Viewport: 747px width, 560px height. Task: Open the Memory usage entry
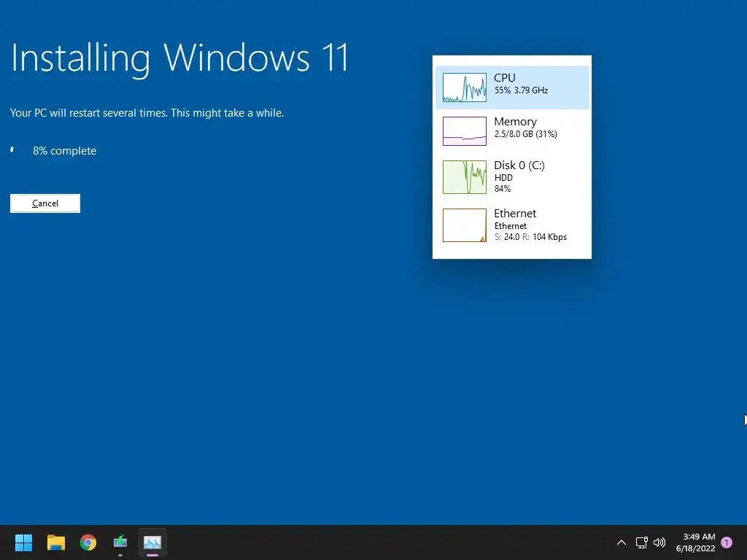tap(512, 131)
